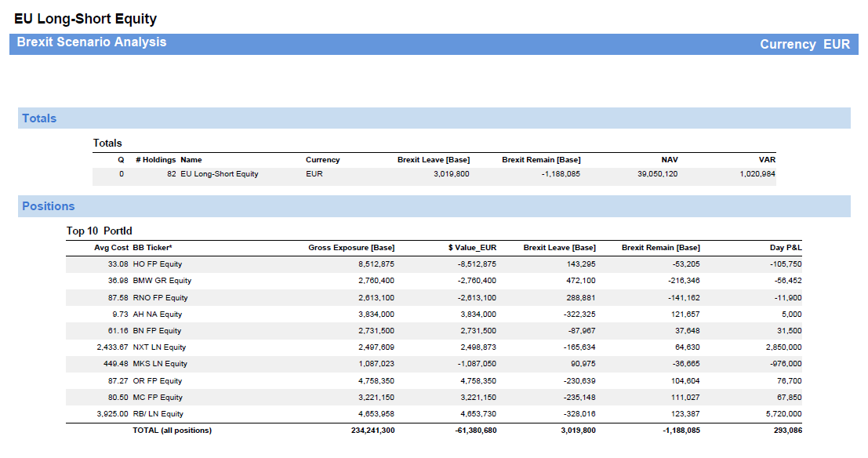The height and width of the screenshot is (458, 868).
Task: Collapse the Positions section header
Action: coord(49,206)
